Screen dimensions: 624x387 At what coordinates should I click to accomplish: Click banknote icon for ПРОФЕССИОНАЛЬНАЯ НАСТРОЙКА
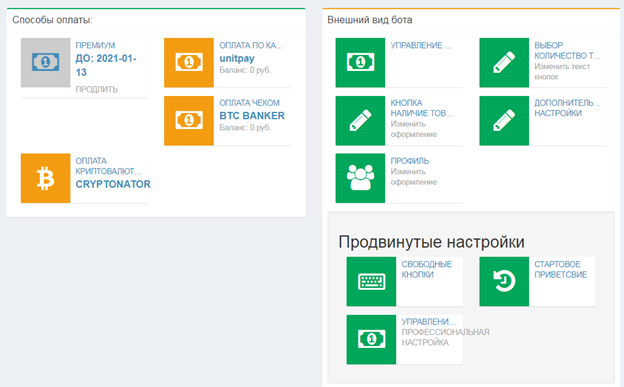pos(371,339)
